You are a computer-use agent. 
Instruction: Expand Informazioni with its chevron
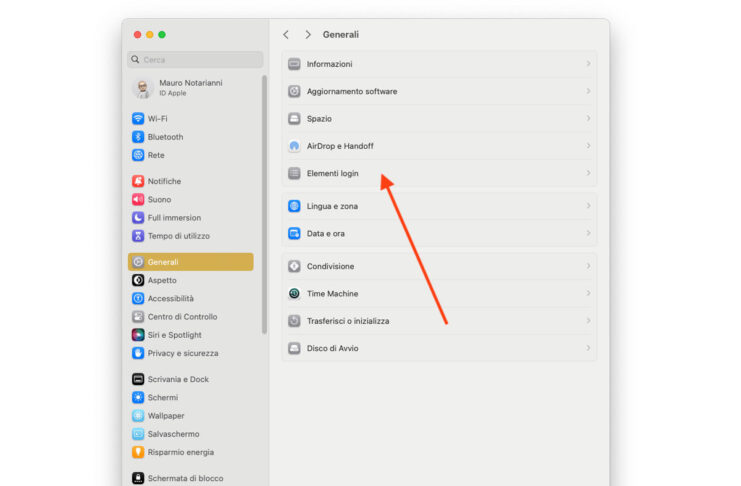pos(588,63)
